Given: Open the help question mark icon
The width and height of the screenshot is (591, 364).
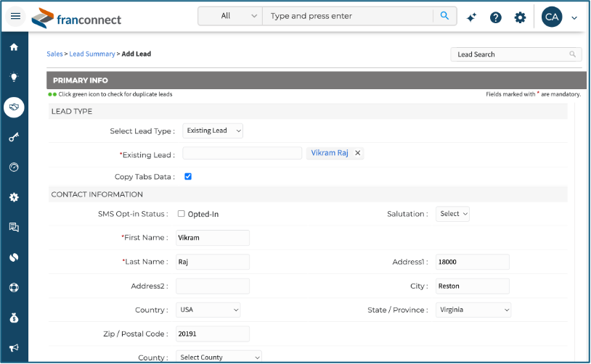Looking at the screenshot, I should (496, 17).
